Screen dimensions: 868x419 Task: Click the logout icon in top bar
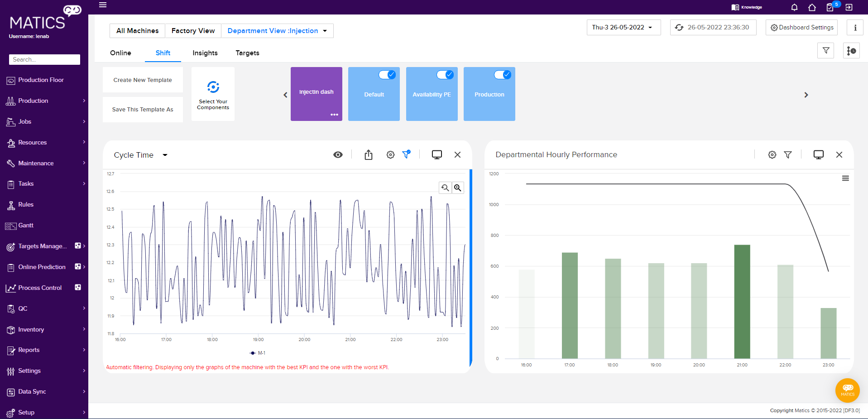click(x=849, y=7)
